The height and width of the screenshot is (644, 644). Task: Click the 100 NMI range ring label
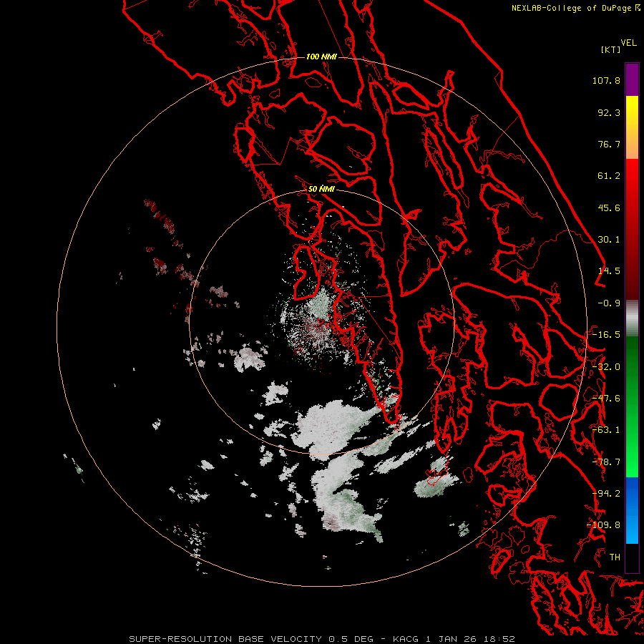tap(321, 57)
